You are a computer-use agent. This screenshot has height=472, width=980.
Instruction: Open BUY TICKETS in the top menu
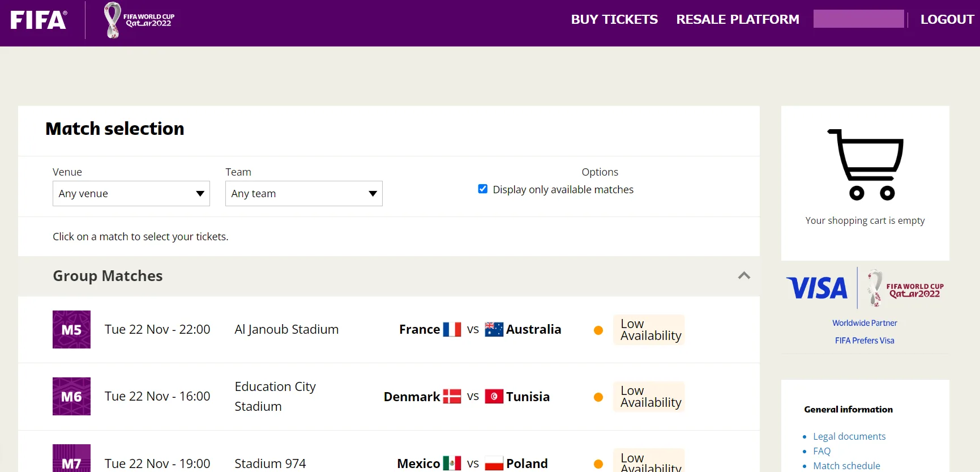pyautogui.click(x=614, y=19)
